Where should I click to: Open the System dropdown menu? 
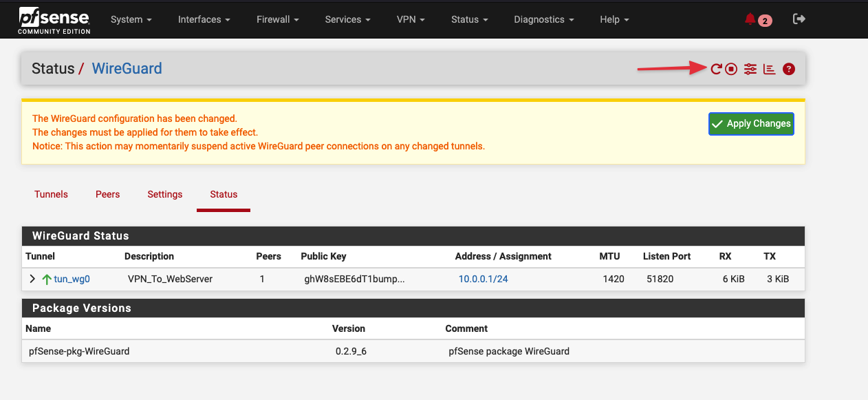(131, 19)
